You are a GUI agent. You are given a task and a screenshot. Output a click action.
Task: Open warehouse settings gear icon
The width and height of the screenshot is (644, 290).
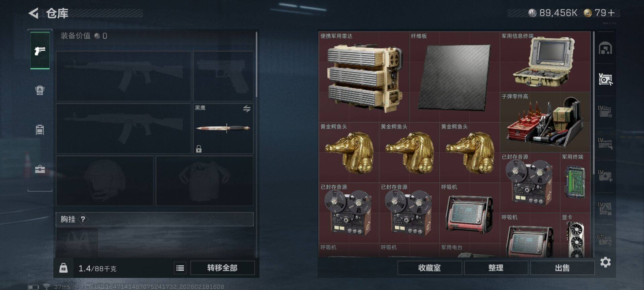(x=605, y=262)
